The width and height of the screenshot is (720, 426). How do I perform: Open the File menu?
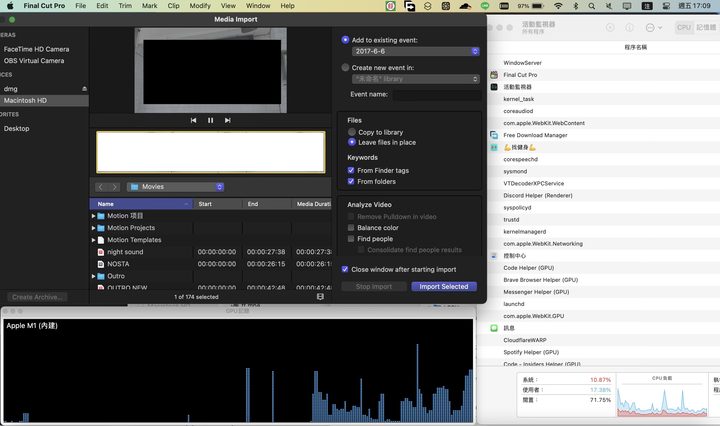80,6
